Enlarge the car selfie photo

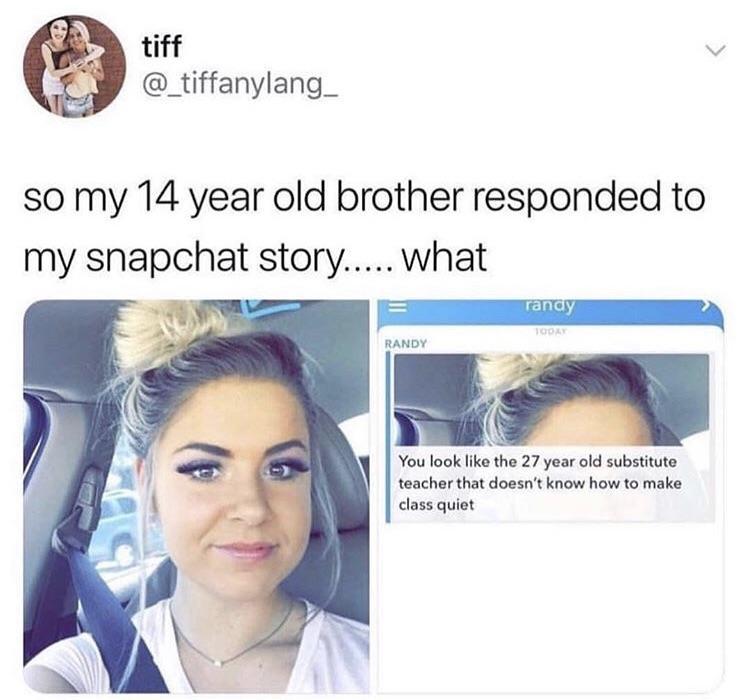(197, 496)
